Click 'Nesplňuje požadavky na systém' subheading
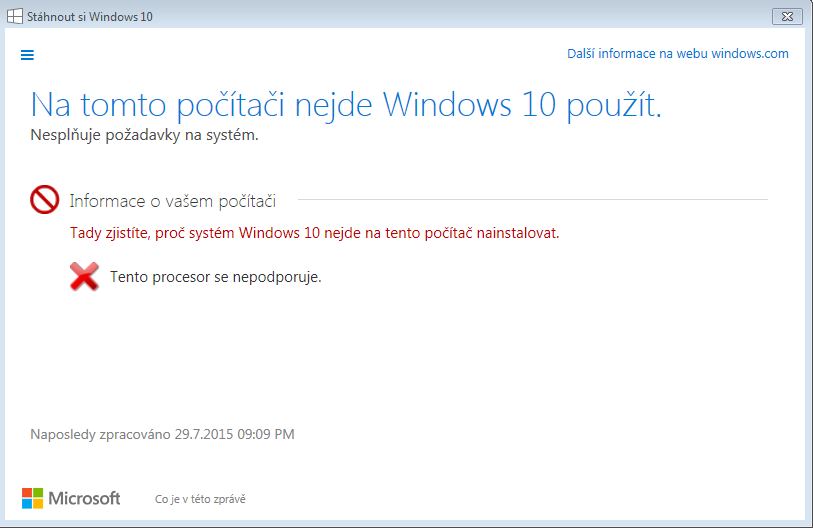The width and height of the screenshot is (813, 528). 145,135
